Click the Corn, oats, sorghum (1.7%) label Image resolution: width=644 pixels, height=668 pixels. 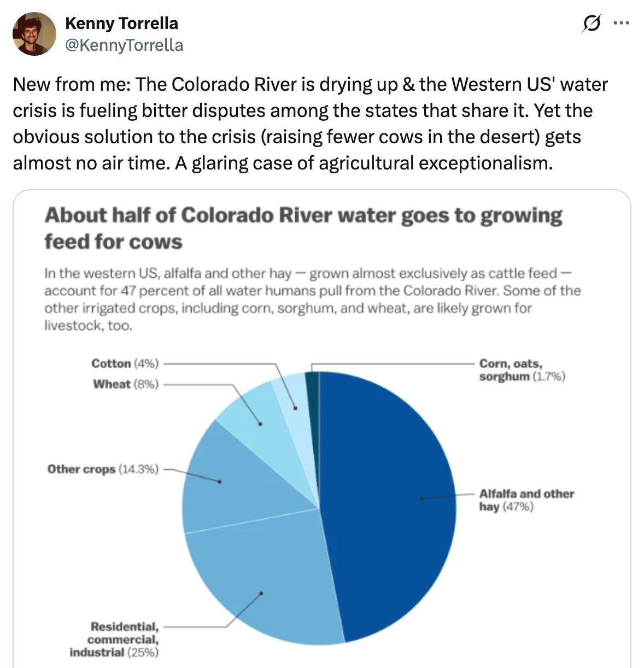pyautogui.click(x=522, y=370)
